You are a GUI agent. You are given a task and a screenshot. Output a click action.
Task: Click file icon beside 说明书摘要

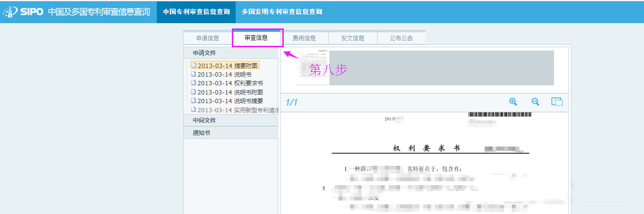[193, 101]
